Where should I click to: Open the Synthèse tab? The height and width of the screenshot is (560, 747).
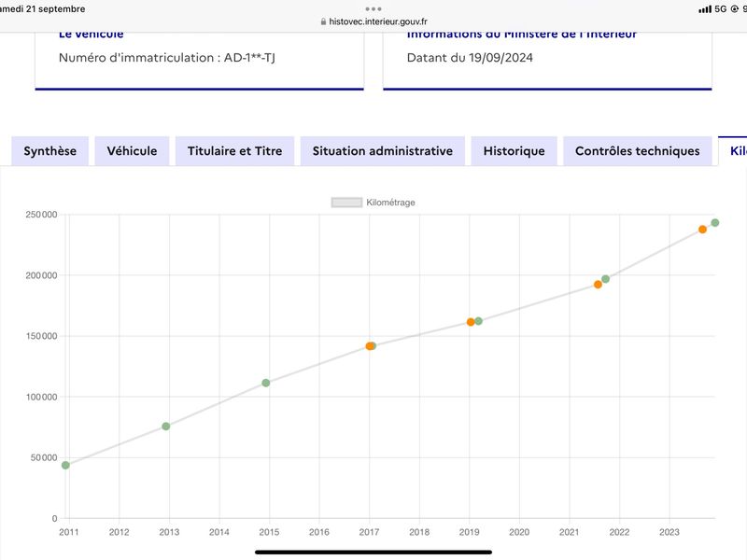pyautogui.click(x=50, y=151)
